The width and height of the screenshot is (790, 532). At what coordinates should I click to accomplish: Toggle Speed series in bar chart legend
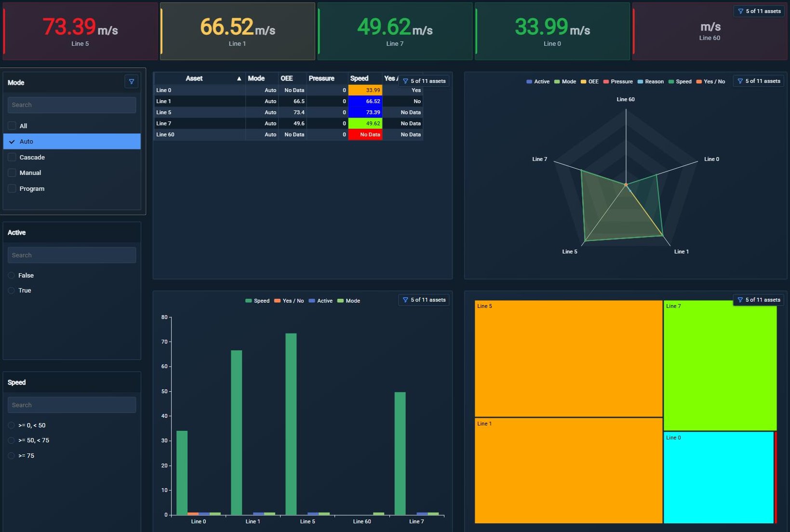[x=257, y=301]
